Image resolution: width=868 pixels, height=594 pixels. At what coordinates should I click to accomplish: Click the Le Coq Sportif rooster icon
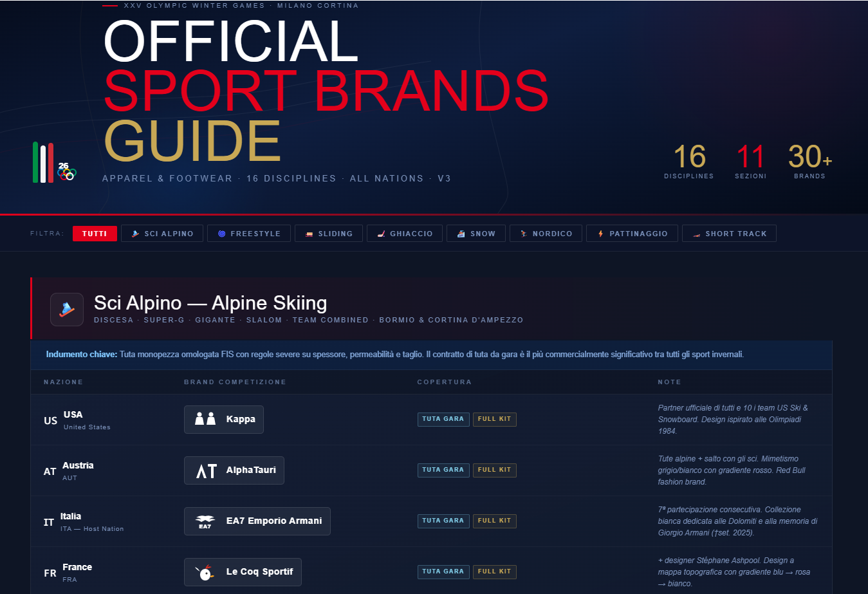[x=205, y=572]
